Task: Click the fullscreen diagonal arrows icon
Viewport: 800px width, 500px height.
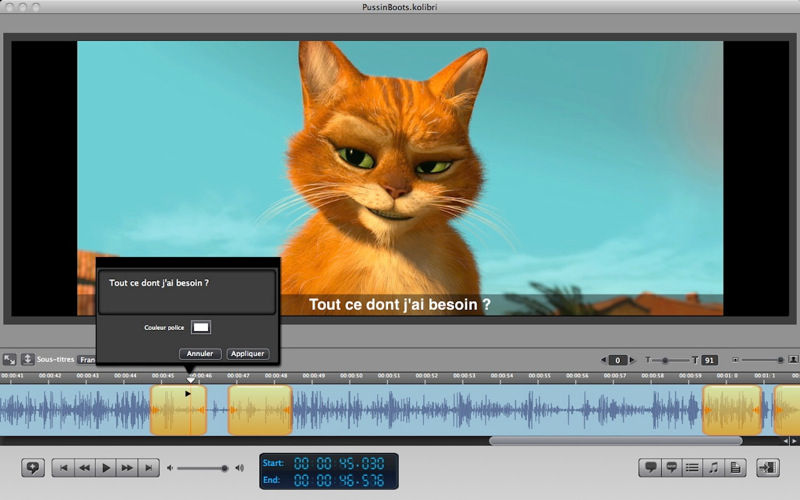Action: pyautogui.click(x=10, y=359)
